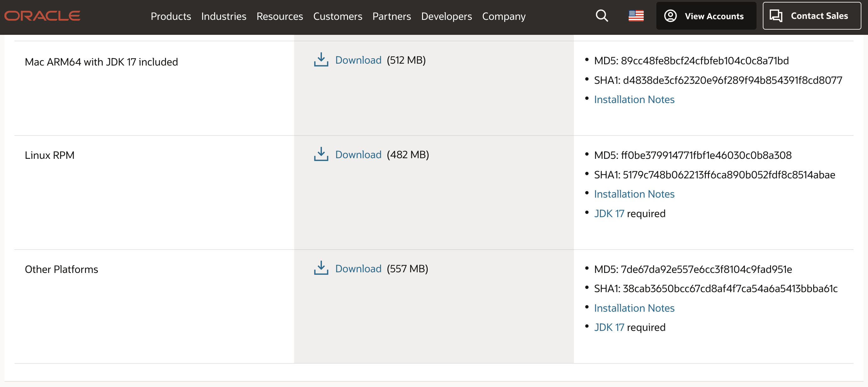Click the Oracle logo

point(42,16)
